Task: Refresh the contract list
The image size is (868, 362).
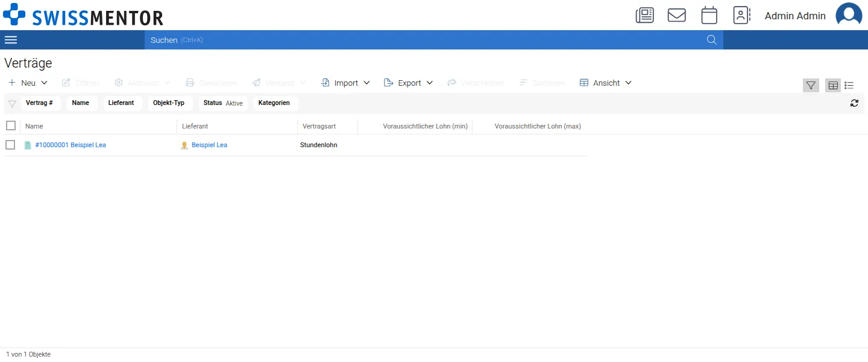Action: pyautogui.click(x=854, y=103)
